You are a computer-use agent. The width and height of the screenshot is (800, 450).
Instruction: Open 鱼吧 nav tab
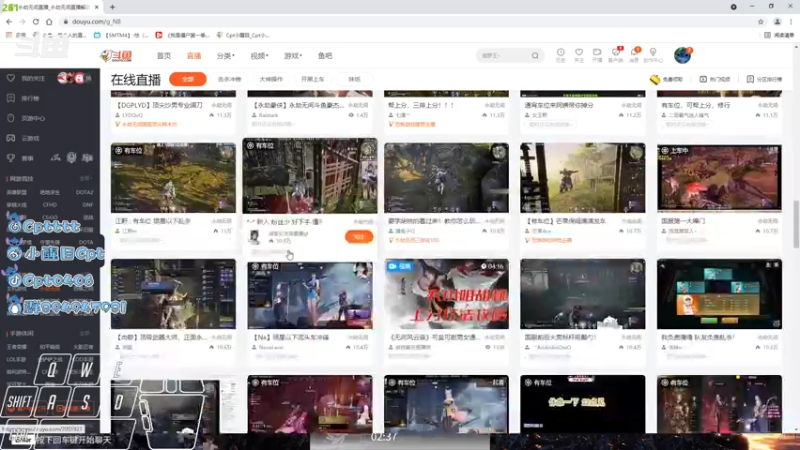[325, 56]
